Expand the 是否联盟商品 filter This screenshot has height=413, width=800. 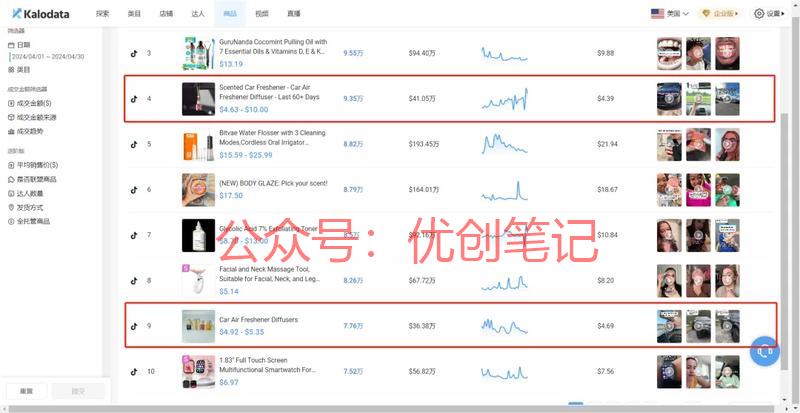coord(32,179)
